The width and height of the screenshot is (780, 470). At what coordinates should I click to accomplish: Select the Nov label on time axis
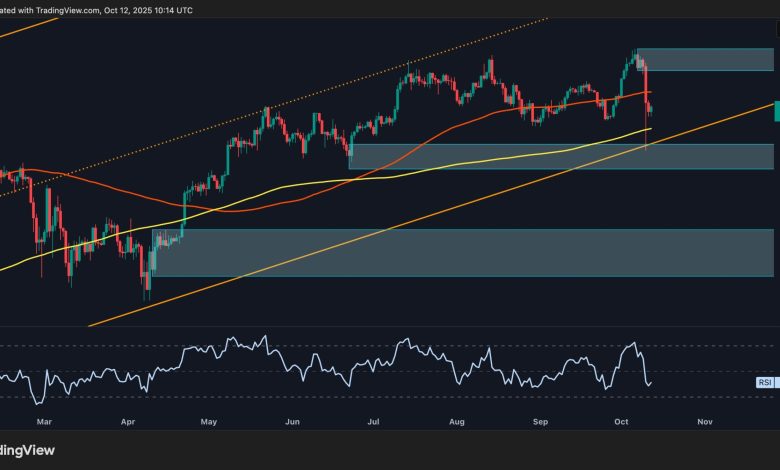704,423
